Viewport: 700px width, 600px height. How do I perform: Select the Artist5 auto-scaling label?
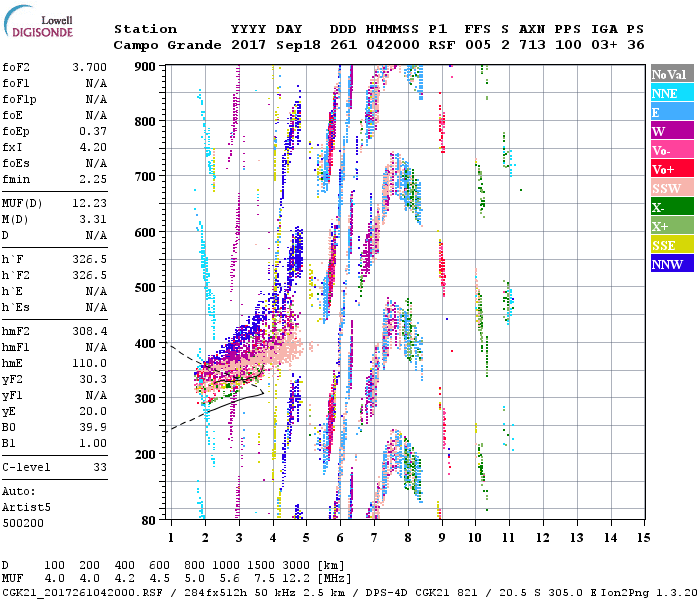point(25,507)
